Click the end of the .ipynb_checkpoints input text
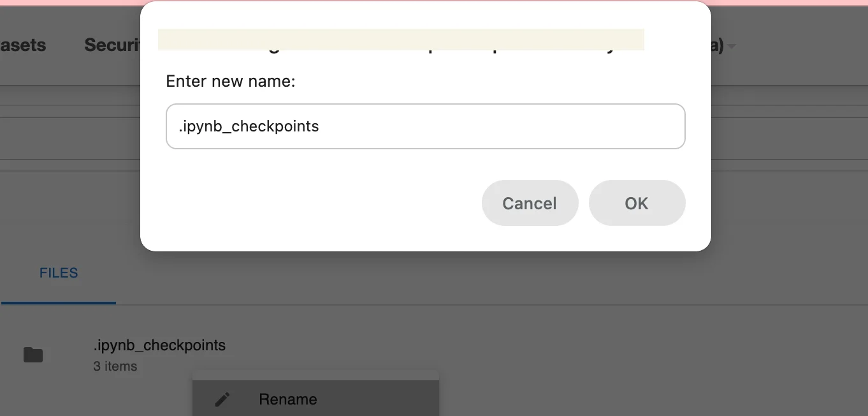868x416 pixels. [x=319, y=126]
